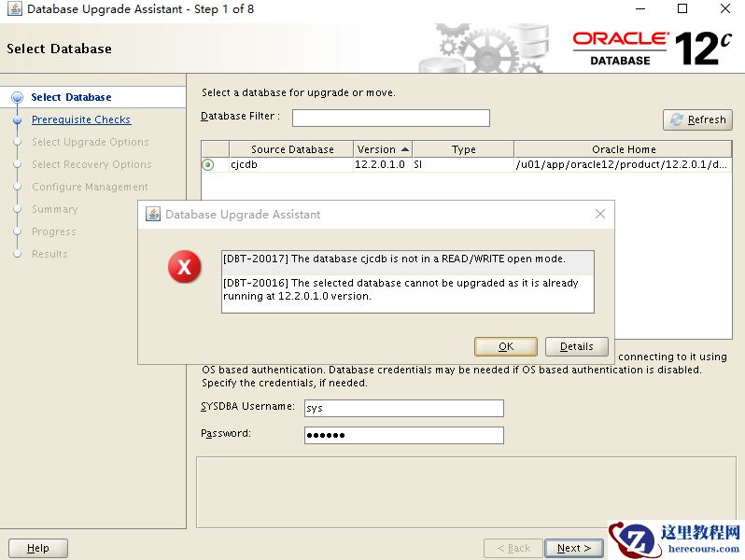
Task: Click the Select Database step bullet icon
Action: [x=17, y=97]
